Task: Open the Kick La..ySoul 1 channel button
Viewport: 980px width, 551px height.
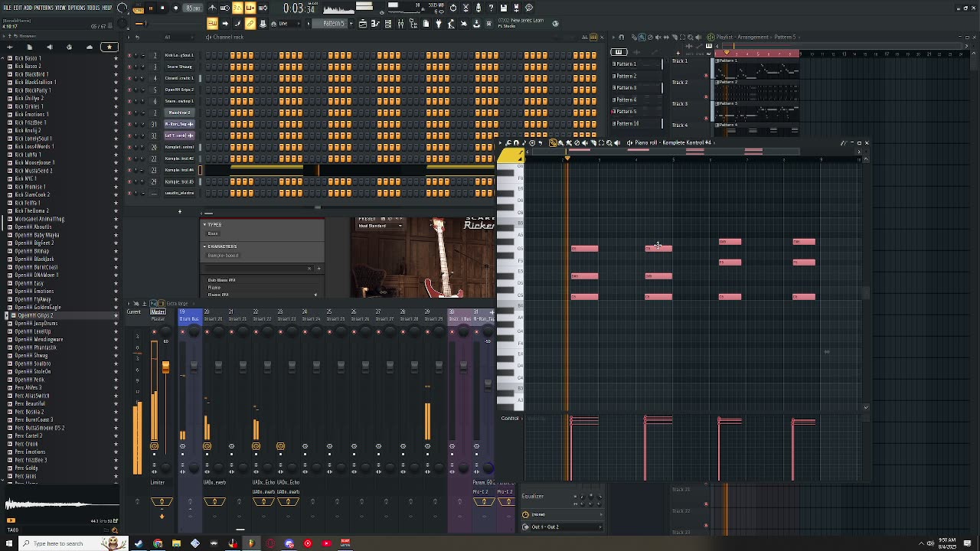Action: coord(180,55)
